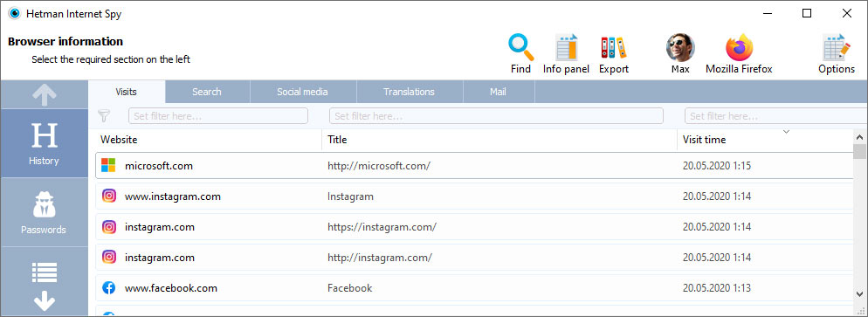Click the Microsoft logo favicon

tap(108, 165)
